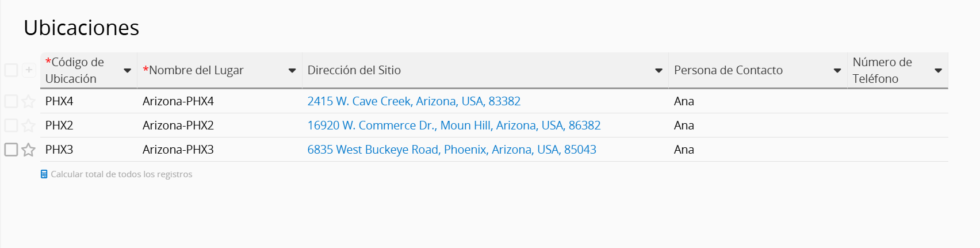980x248 pixels.
Task: Open the Nombre del Lugar column dropdown
Action: (x=292, y=71)
